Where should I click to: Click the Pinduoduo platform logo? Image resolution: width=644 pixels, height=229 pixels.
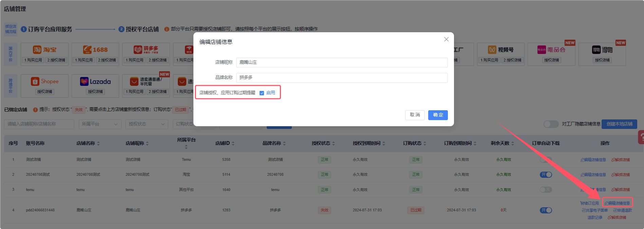coord(146,50)
